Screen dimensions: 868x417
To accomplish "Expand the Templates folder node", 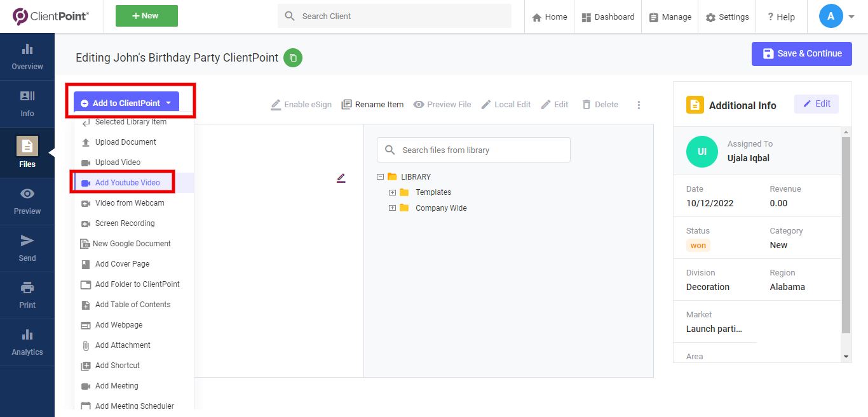I will 392,192.
